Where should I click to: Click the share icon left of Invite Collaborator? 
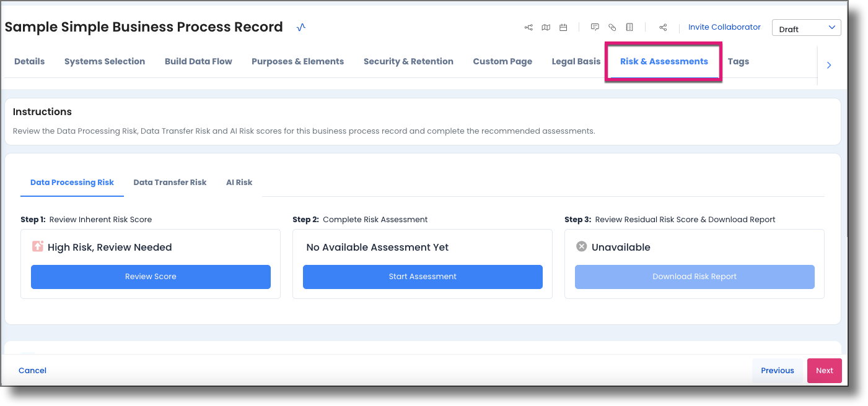point(663,27)
